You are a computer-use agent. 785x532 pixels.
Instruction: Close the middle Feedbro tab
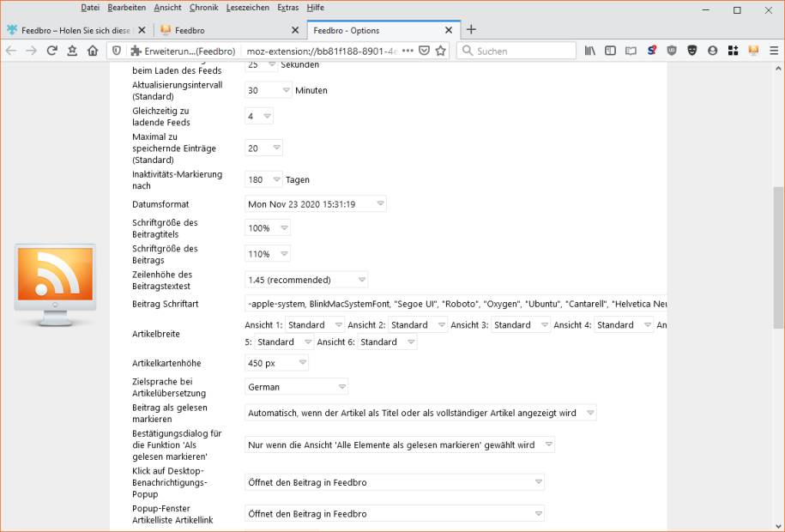point(295,30)
